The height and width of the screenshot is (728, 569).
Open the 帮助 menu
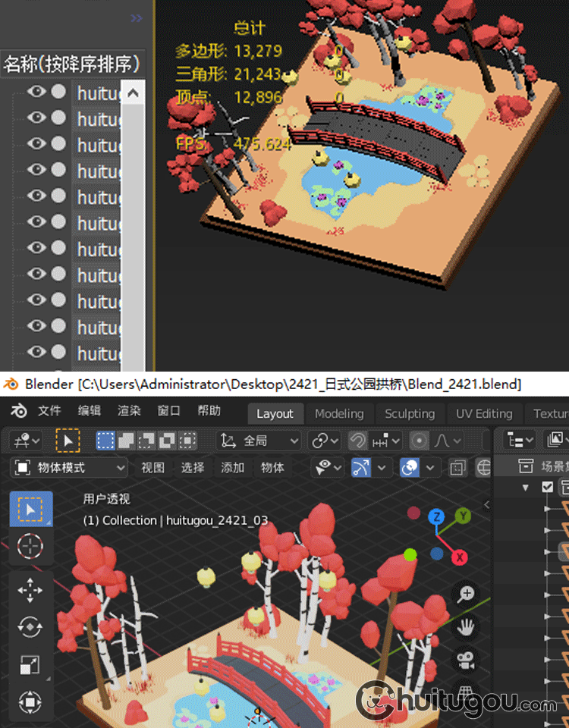[x=209, y=411]
